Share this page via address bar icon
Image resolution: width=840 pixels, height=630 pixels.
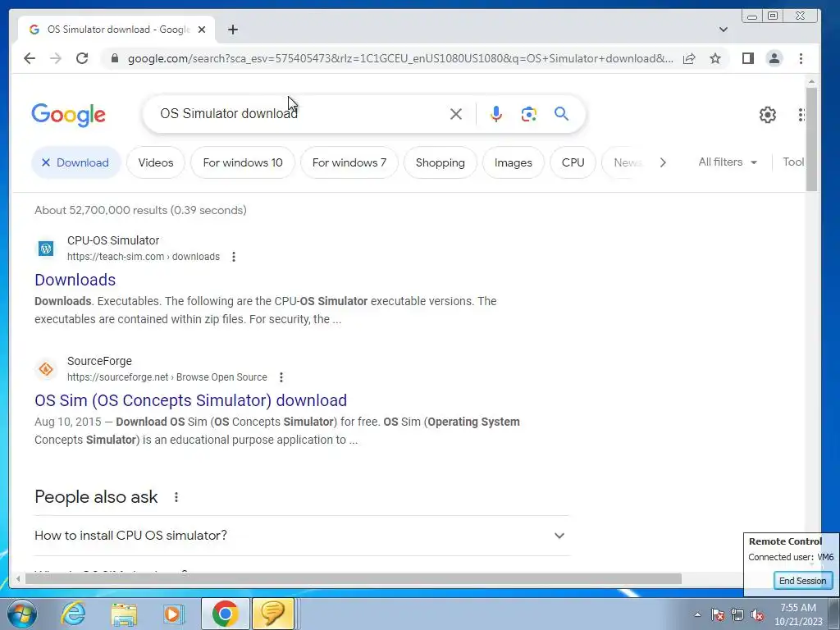click(x=689, y=58)
